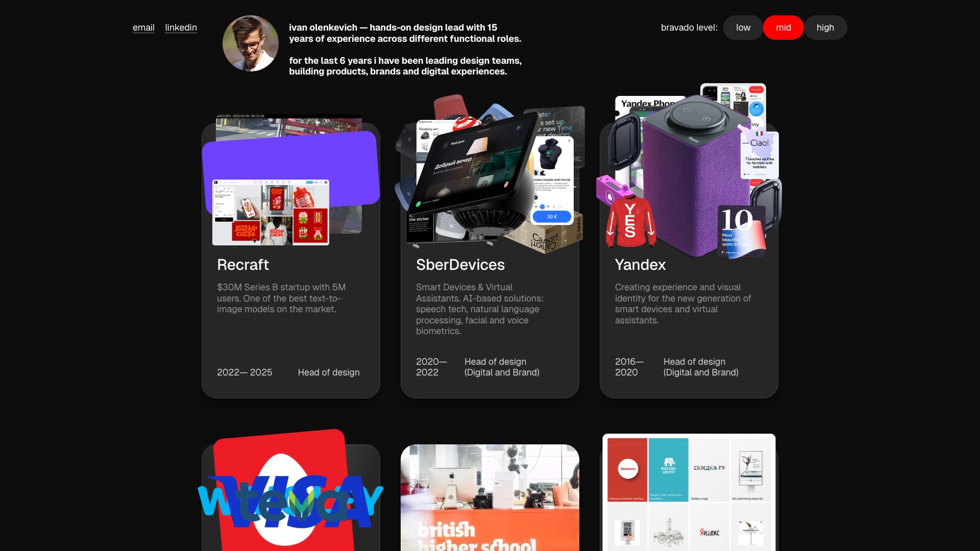980x551 pixels.
Task: Click Recraft's 'Head of design' role text
Action: (329, 372)
